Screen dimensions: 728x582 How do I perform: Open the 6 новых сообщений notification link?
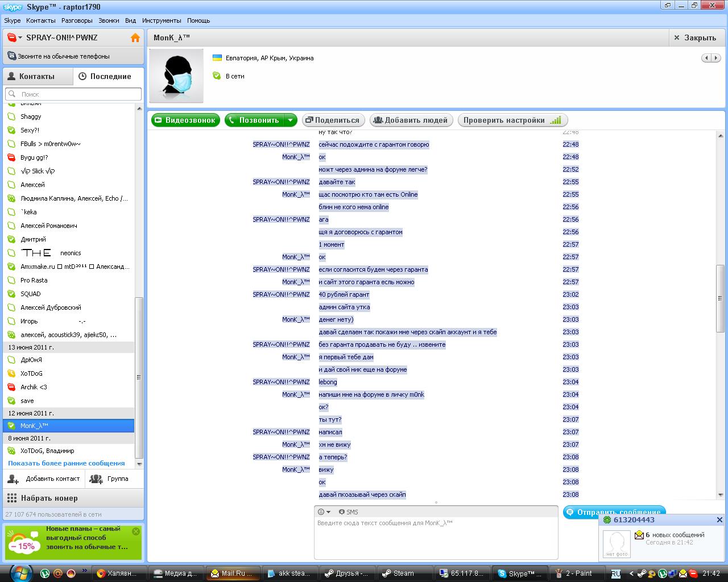(675, 535)
